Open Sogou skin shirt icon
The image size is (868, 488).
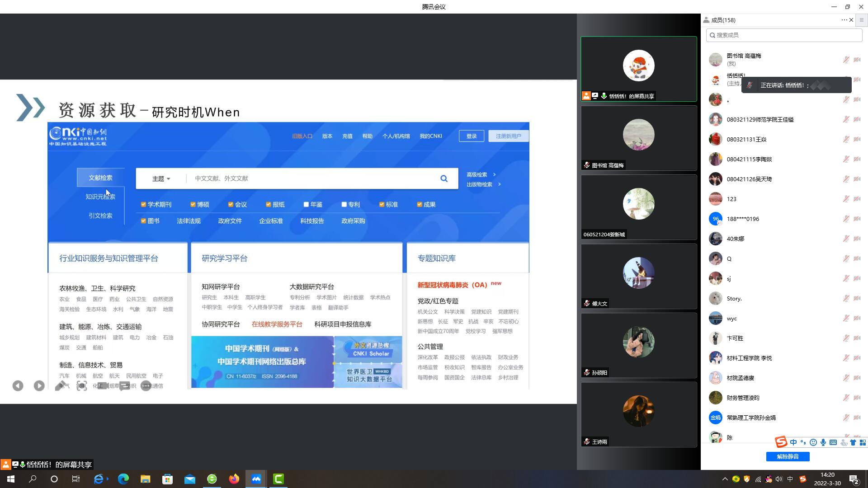(x=853, y=442)
